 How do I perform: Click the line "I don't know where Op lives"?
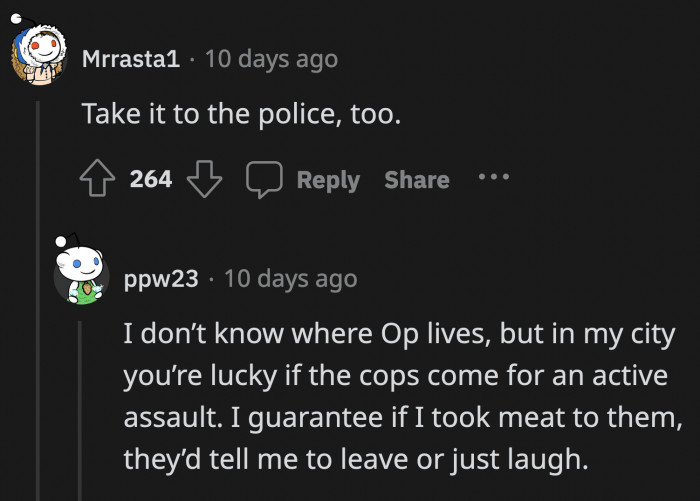(x=396, y=333)
